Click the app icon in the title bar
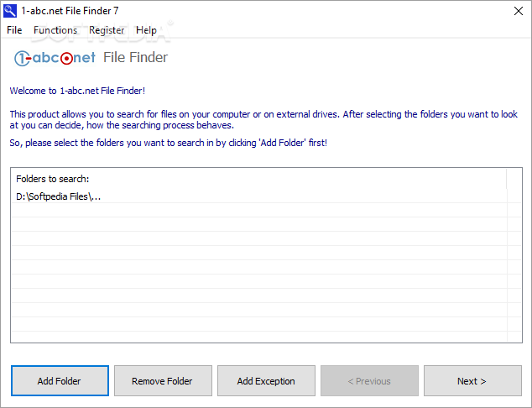This screenshot has width=532, height=408. tap(10, 11)
